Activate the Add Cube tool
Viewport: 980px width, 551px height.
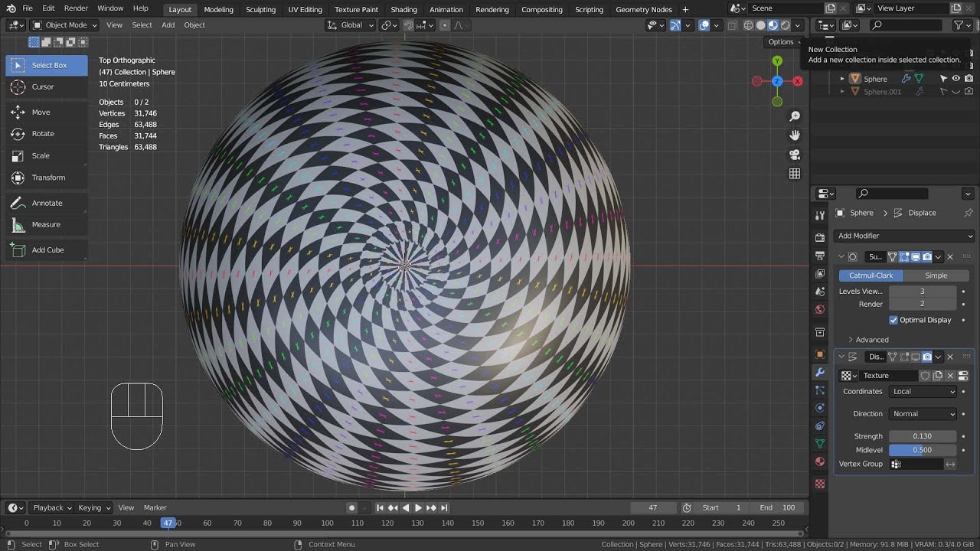click(46, 249)
